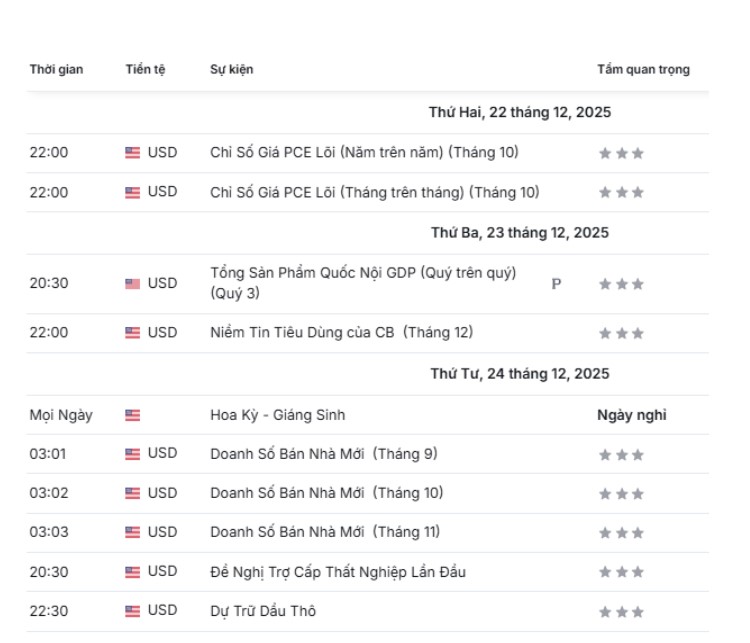Open Doanh Số Bán Nhà Mới (Tháng 10) event
Viewport: 750px width, 643px height.
click(326, 493)
